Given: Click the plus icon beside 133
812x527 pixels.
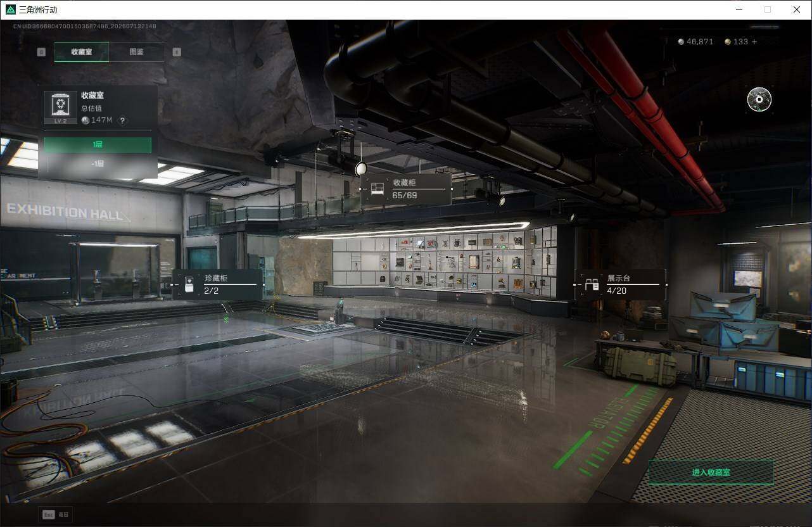Looking at the screenshot, I should pyautogui.click(x=754, y=42).
